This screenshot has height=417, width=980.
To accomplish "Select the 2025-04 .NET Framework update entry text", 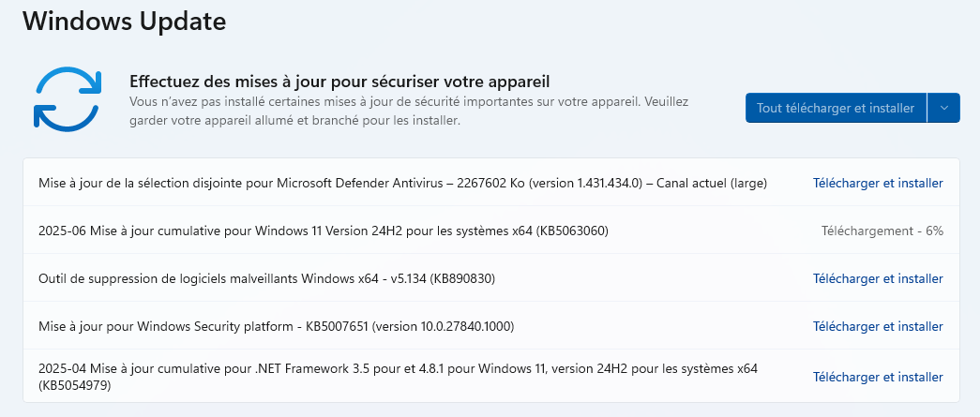I will point(399,377).
